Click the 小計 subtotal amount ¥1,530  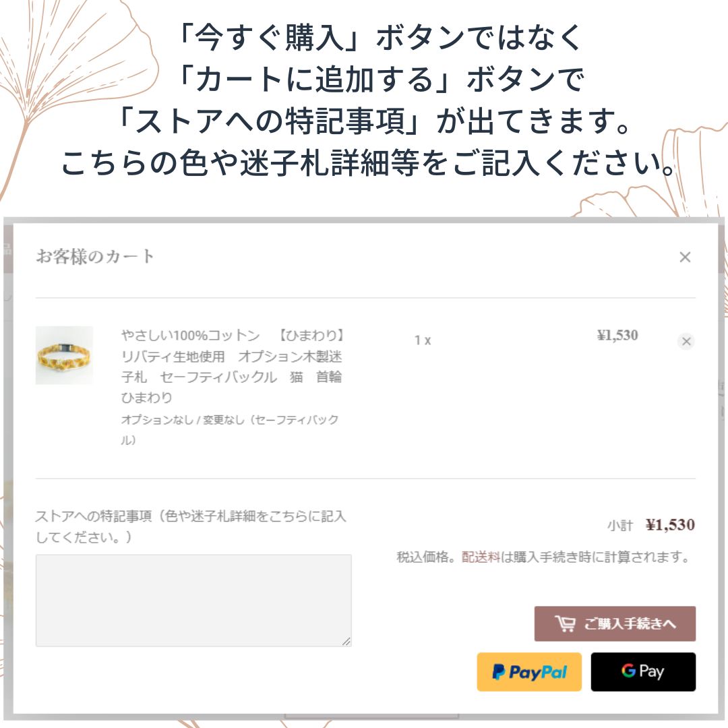pos(670,525)
